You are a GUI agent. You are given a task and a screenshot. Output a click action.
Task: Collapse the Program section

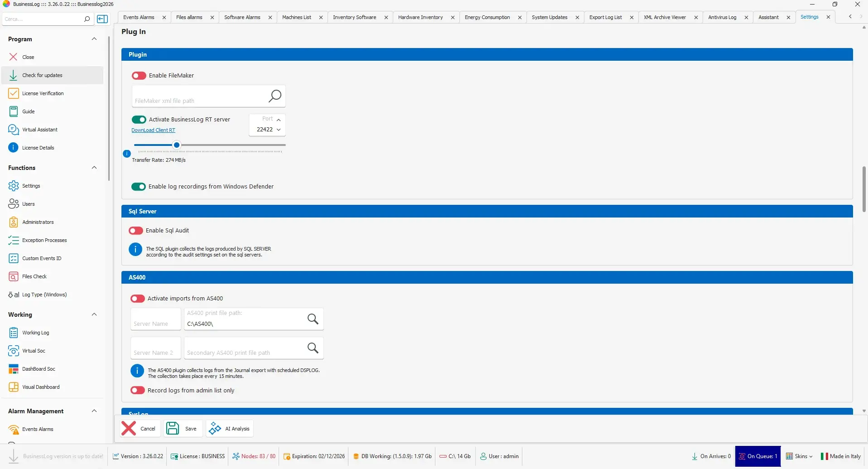point(94,39)
